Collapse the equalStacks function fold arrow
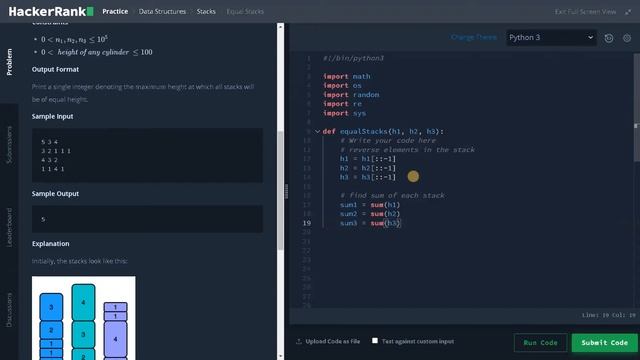The width and height of the screenshot is (640, 360). (x=317, y=131)
